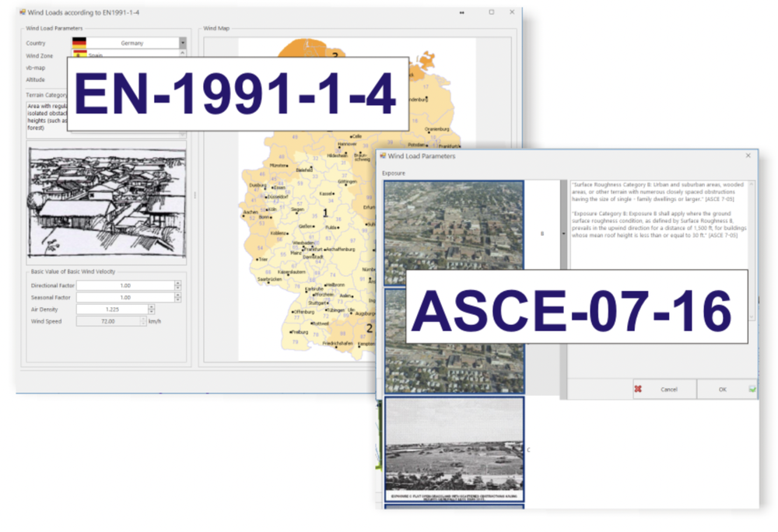
Task: Click the exposure description scrollbar
Action: [752, 250]
